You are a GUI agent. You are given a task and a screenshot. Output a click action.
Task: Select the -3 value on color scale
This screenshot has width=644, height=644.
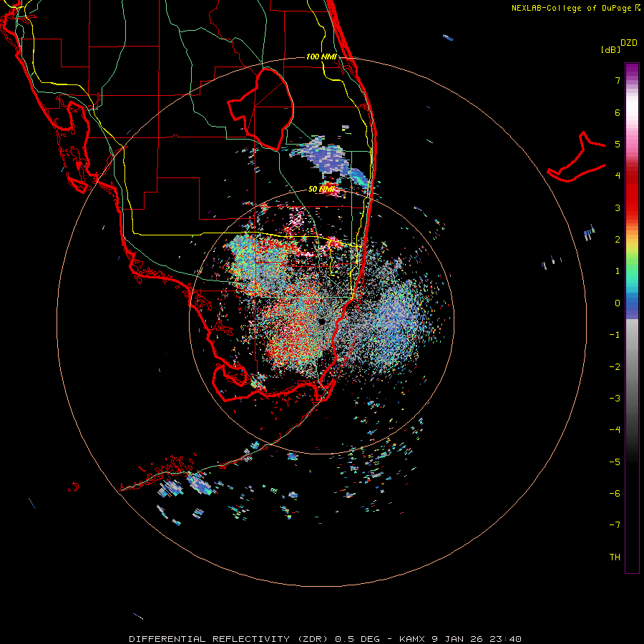pos(615,399)
